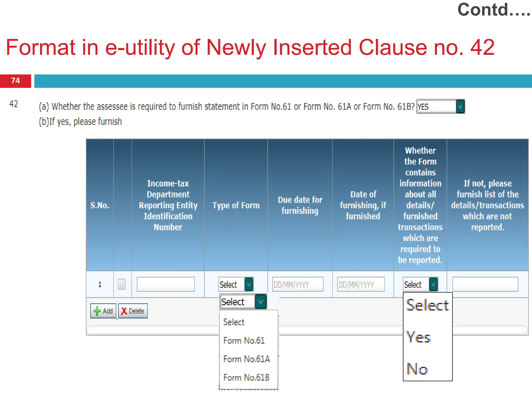Click the not-reported transactions list field

tap(485, 284)
